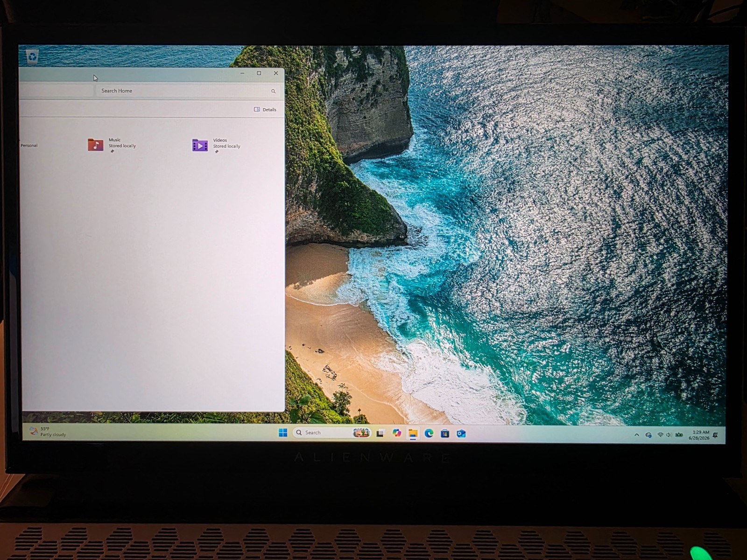Open Wi-Fi network settings tray icon
Image resolution: width=747 pixels, height=560 pixels.
pos(660,435)
